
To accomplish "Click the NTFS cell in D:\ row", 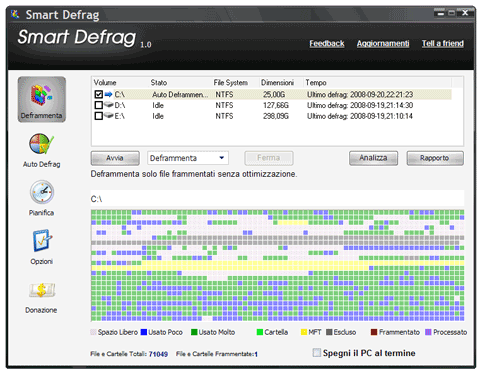I will pos(224,105).
